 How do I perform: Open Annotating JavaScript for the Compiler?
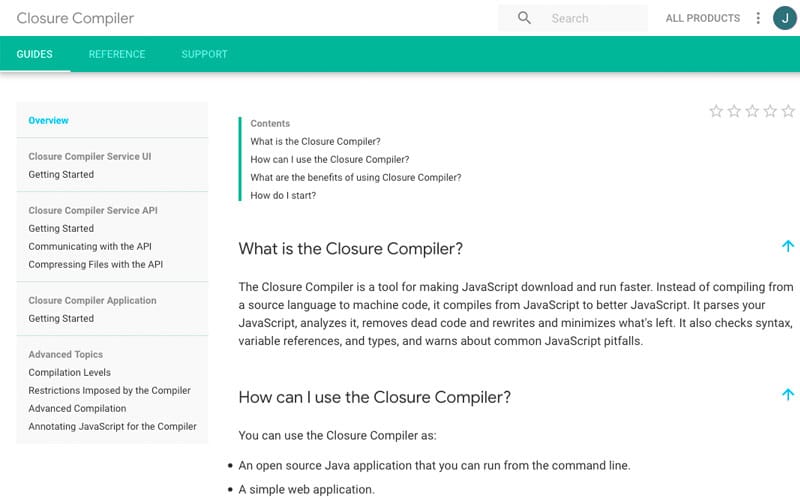point(113,427)
